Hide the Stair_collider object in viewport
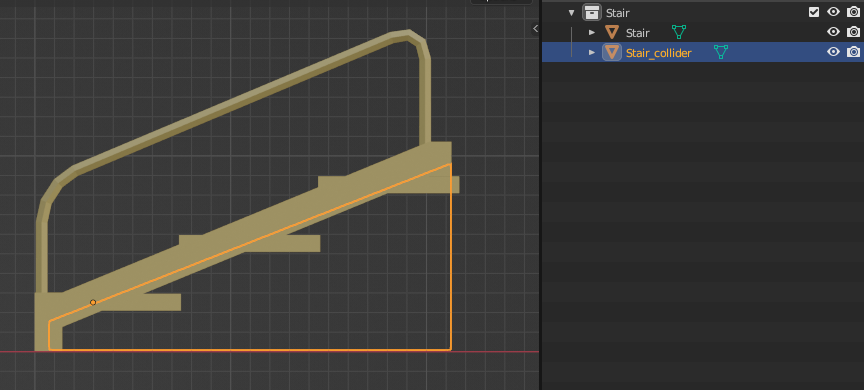The width and height of the screenshot is (864, 390). coord(833,52)
